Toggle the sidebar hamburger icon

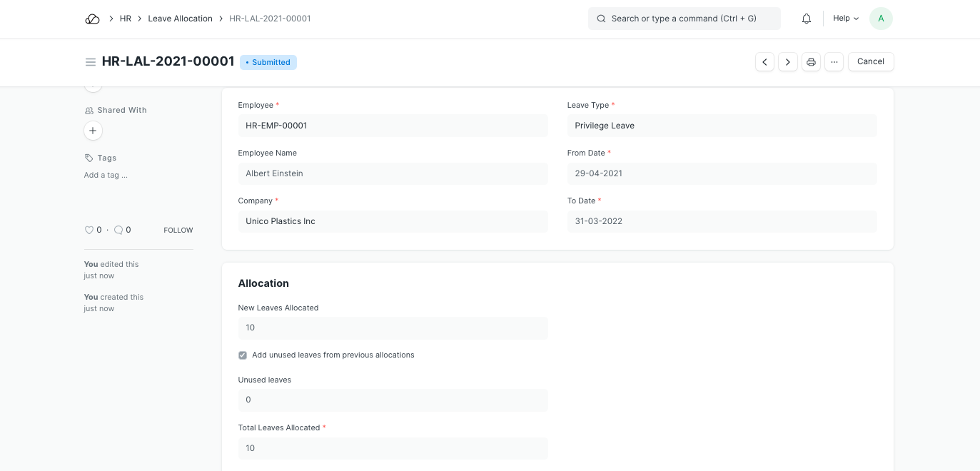pos(91,62)
